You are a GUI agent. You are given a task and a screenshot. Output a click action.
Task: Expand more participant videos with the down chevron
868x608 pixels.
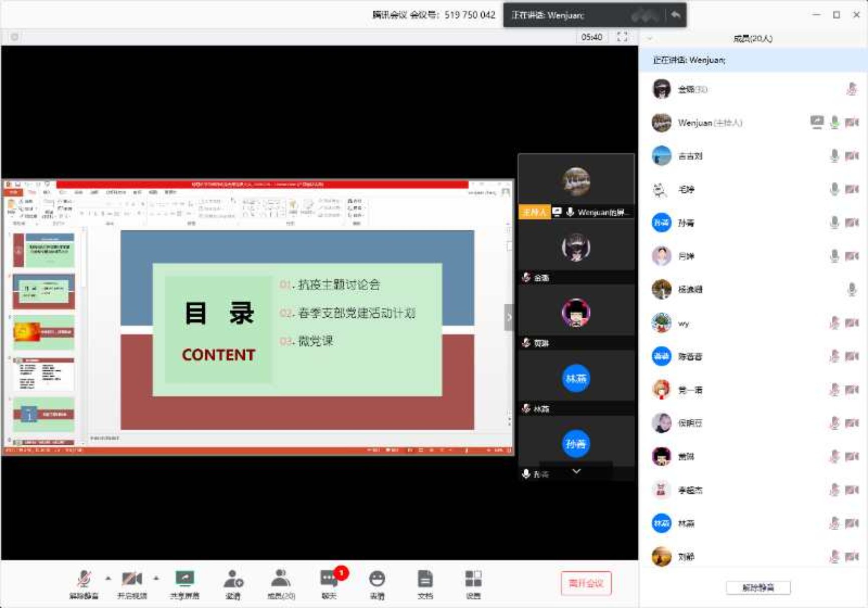(576, 471)
